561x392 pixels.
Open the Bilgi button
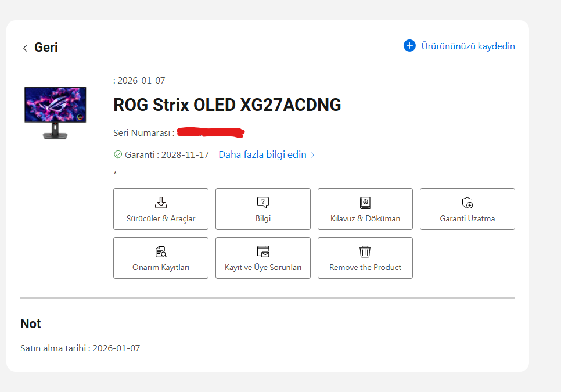pos(263,209)
